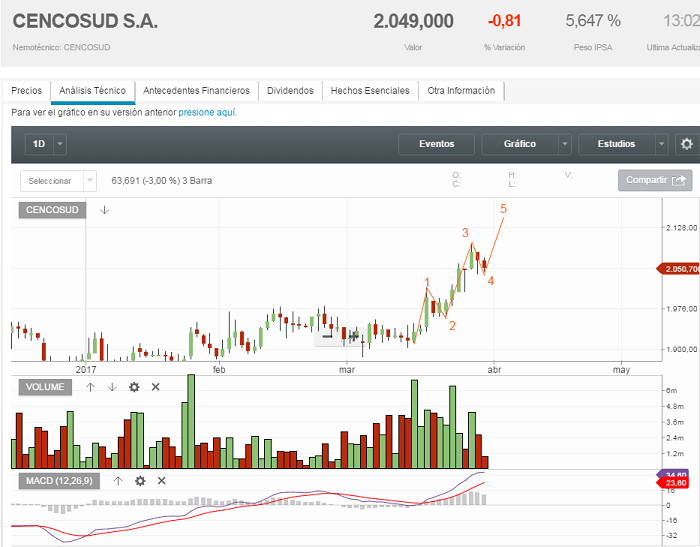Click the -16 MACD axis label

tap(671, 520)
